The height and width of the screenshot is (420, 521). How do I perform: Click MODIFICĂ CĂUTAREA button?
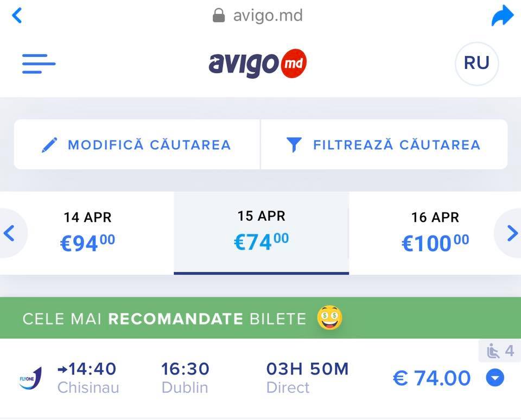[137, 144]
